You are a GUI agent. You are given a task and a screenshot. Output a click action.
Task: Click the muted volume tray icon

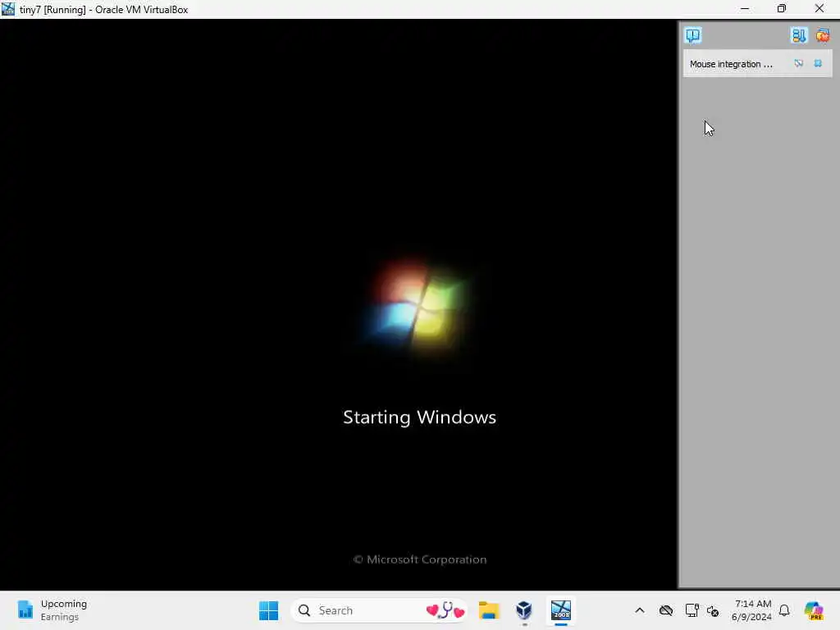click(x=713, y=610)
